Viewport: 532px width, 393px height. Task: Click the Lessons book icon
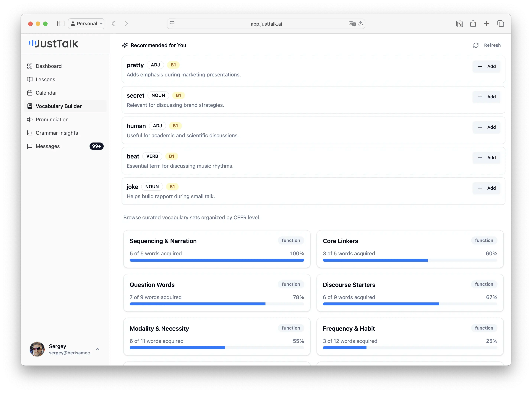tap(30, 79)
